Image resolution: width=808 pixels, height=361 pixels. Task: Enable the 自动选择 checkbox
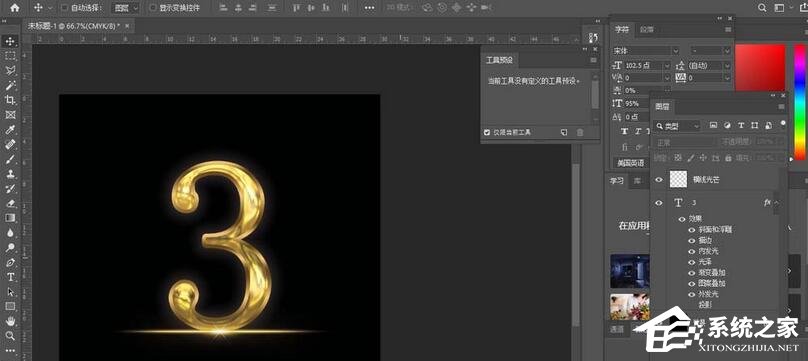point(64,8)
